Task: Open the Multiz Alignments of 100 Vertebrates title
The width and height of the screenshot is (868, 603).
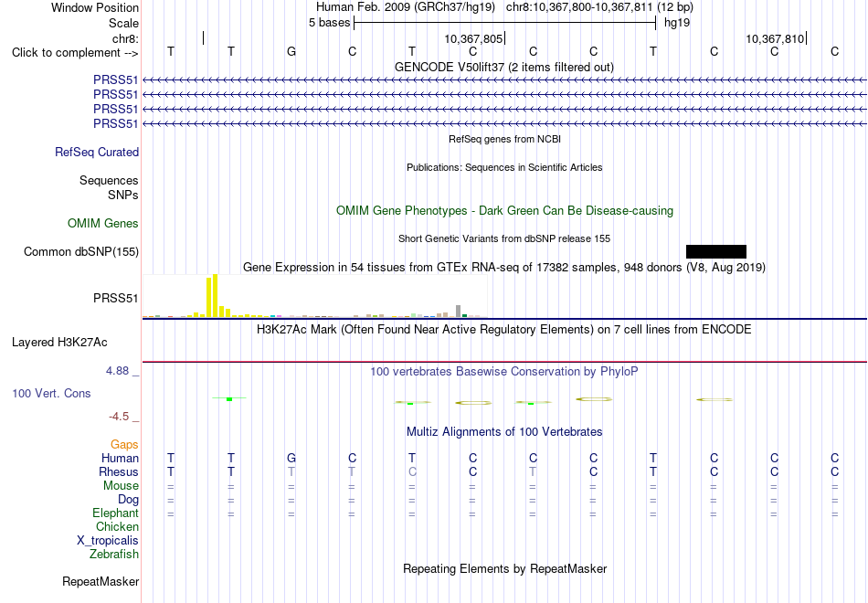Action: pyautogui.click(x=504, y=432)
